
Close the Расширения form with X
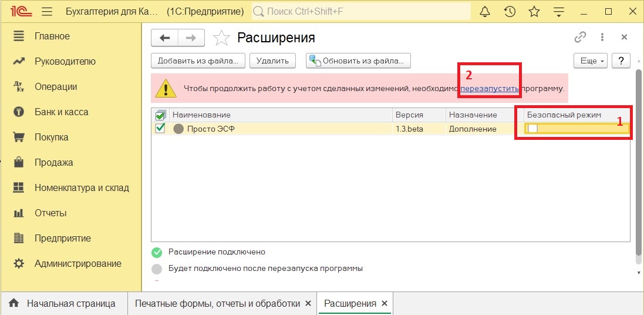pyautogui.click(x=624, y=38)
